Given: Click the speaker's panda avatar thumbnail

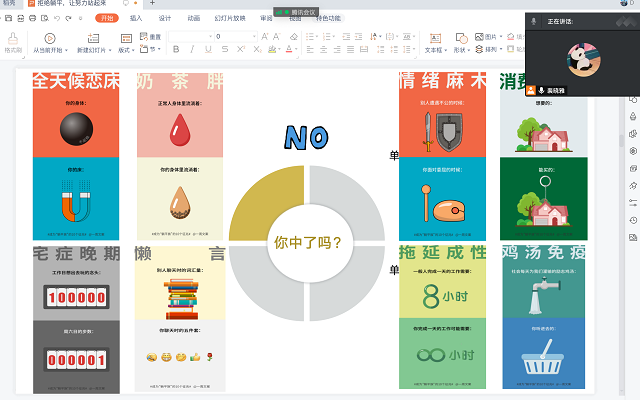Looking at the screenshot, I should 581,57.
